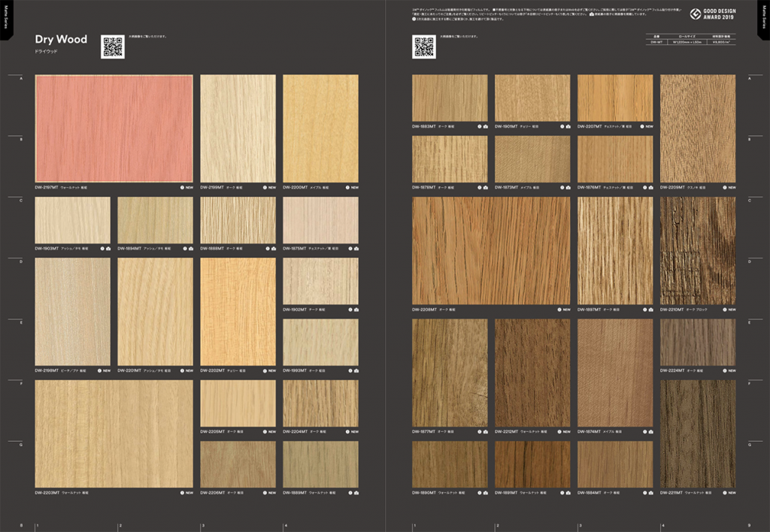Select the DW-2202MT cherry swatch

tap(238, 312)
